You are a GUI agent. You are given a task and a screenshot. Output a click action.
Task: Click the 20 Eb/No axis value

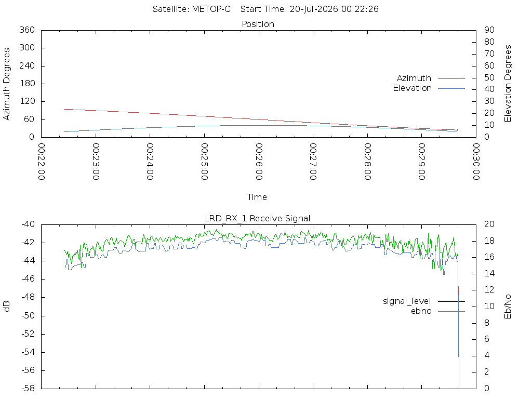pos(489,224)
